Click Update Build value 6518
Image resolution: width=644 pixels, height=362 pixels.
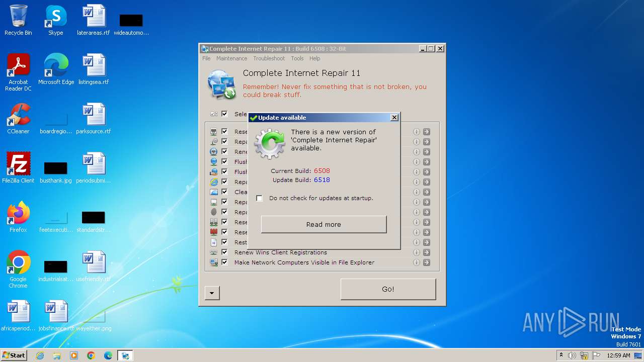pos(322,180)
